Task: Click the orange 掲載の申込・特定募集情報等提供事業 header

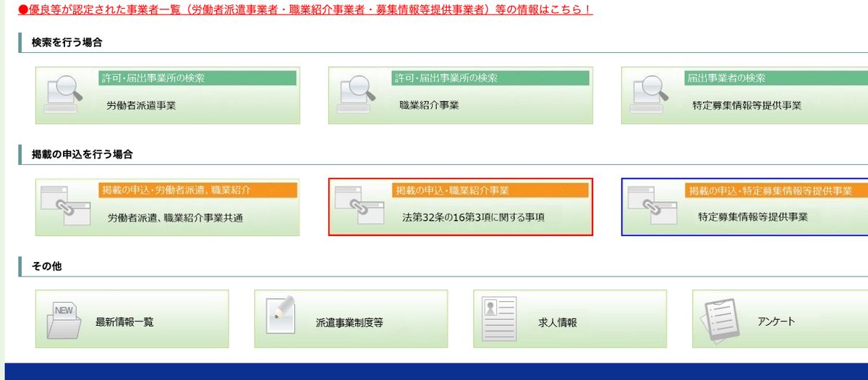Action: point(776,190)
